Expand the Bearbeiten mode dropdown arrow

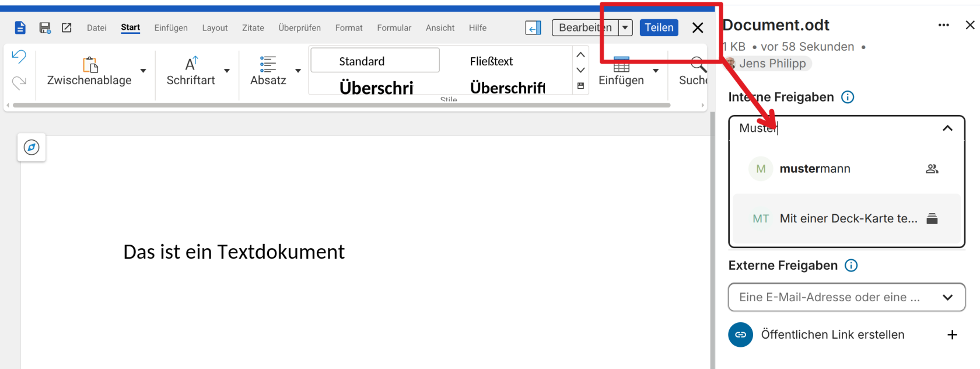[625, 27]
